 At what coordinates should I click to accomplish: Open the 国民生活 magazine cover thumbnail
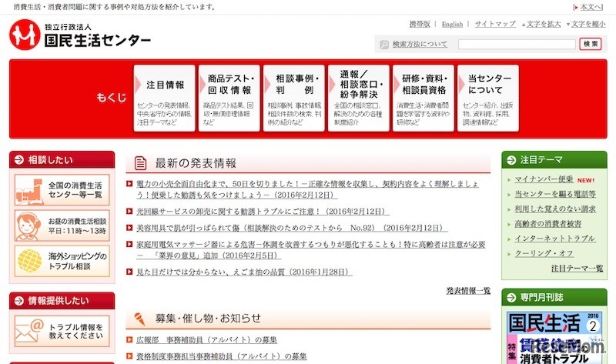click(554, 338)
